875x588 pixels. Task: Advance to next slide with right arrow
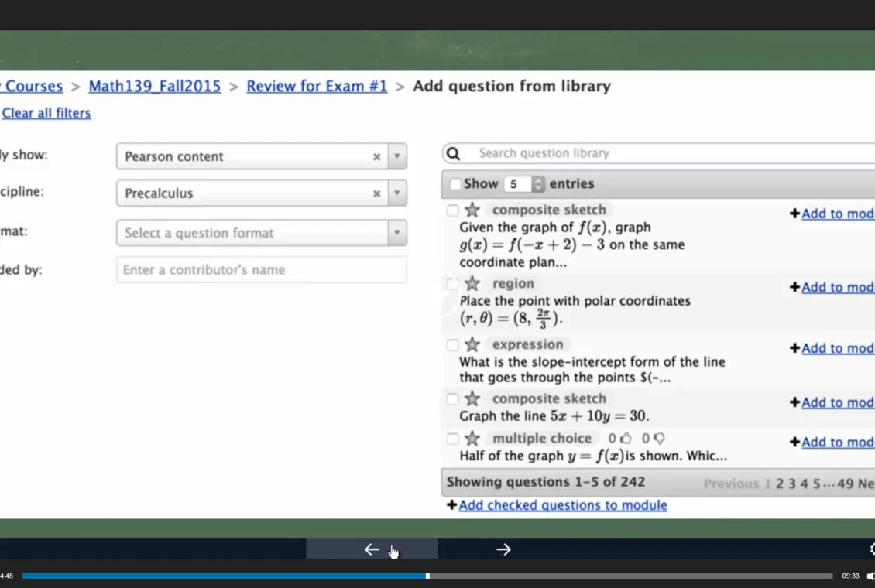(x=503, y=549)
